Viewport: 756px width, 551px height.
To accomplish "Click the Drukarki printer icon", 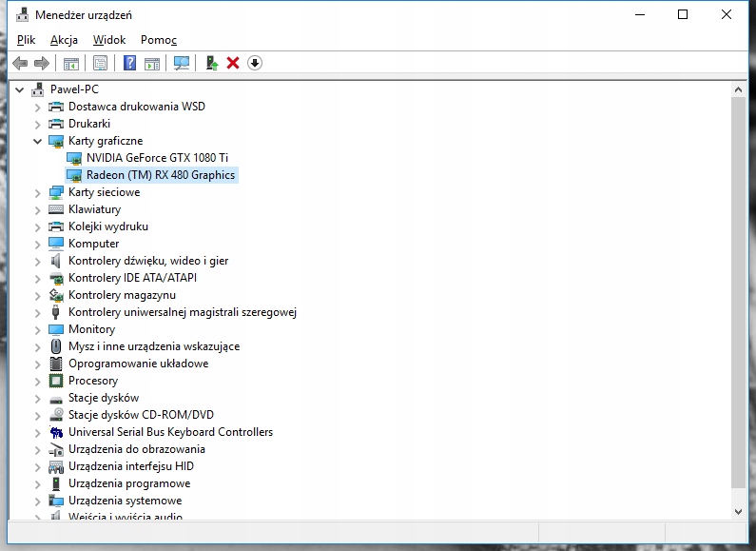I will [56, 124].
